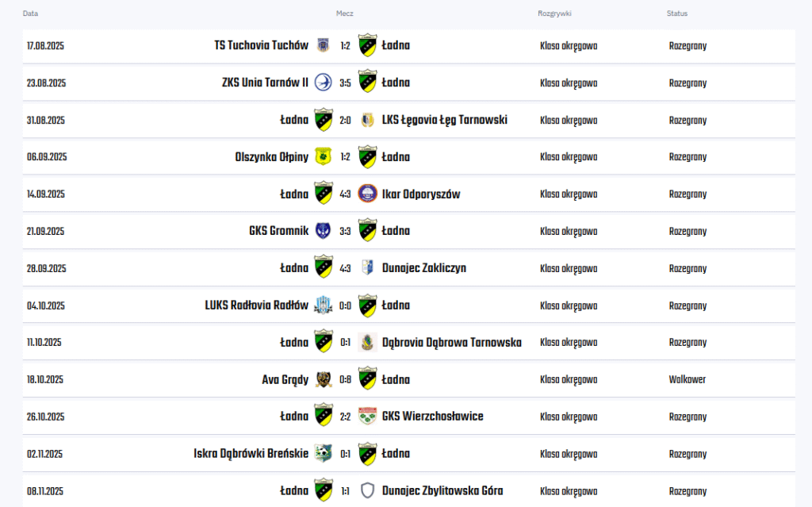This screenshot has height=507, width=812.
Task: Open the GKS Wierzchosławice team link
Action: coord(432,417)
